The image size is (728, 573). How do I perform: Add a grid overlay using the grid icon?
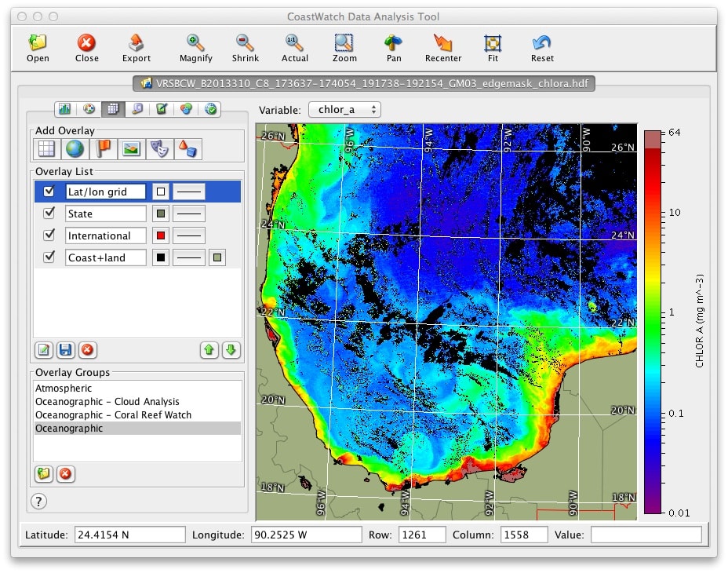(46, 148)
